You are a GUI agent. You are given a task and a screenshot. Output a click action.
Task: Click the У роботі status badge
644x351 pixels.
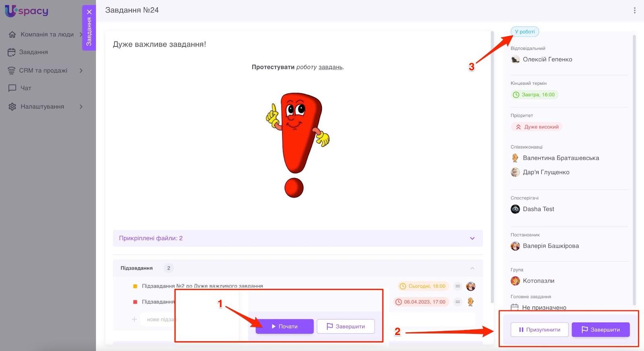click(525, 32)
